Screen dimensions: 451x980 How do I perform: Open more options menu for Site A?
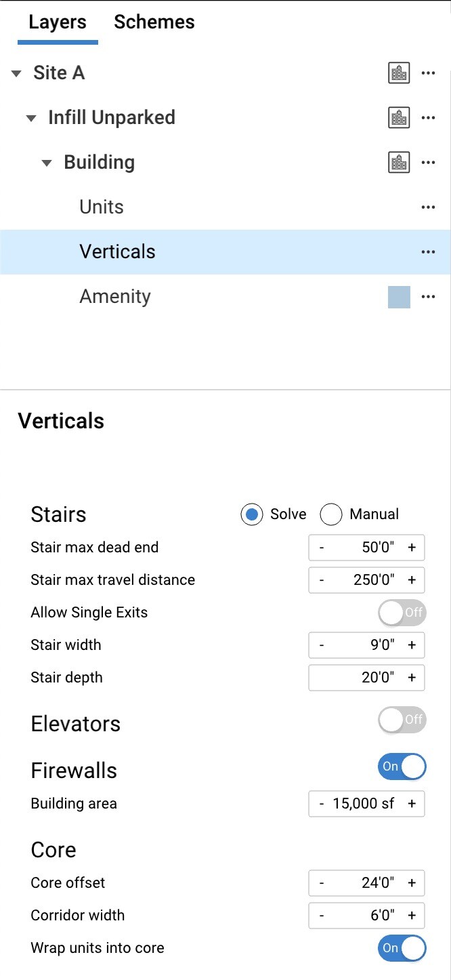[x=428, y=73]
